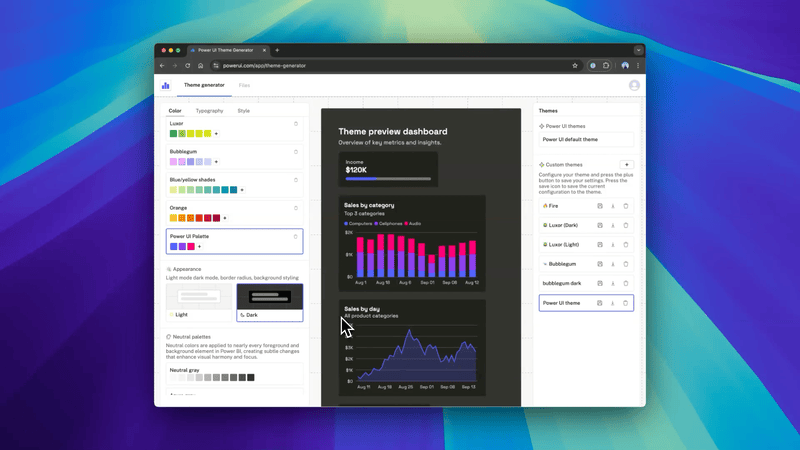Image resolution: width=800 pixels, height=450 pixels.
Task: Add a color to the Orange palette
Action: (x=225, y=218)
